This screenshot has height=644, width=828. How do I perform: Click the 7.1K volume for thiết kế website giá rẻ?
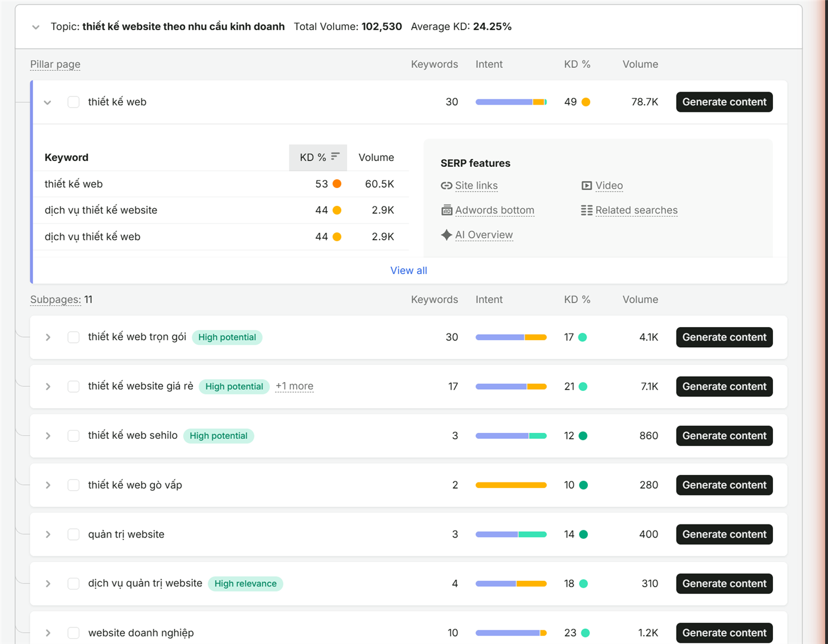(x=649, y=386)
